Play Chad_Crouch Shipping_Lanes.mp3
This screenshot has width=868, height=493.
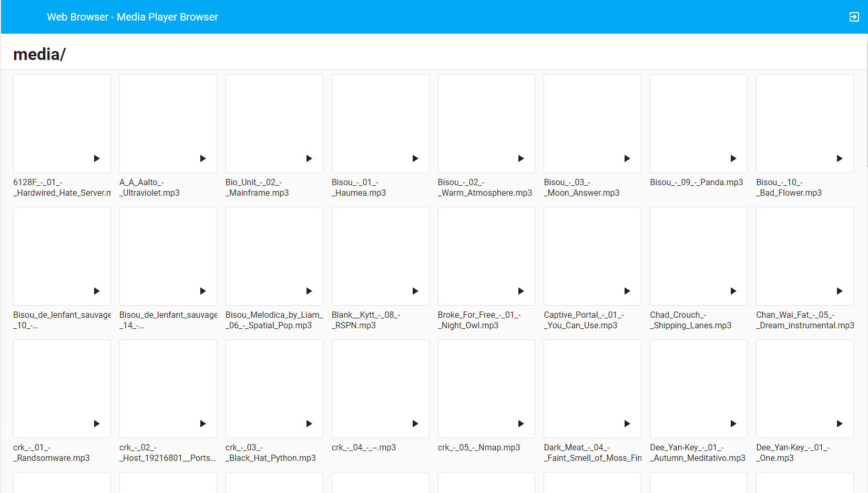tap(733, 291)
